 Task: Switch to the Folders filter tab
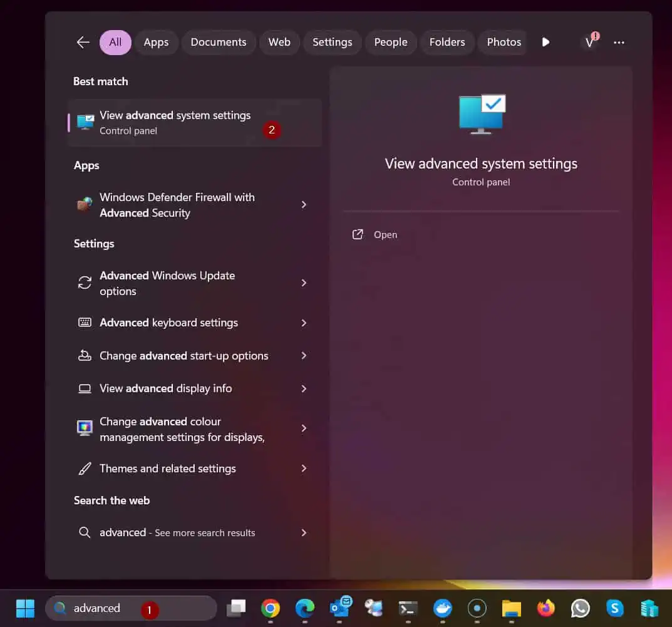point(447,42)
